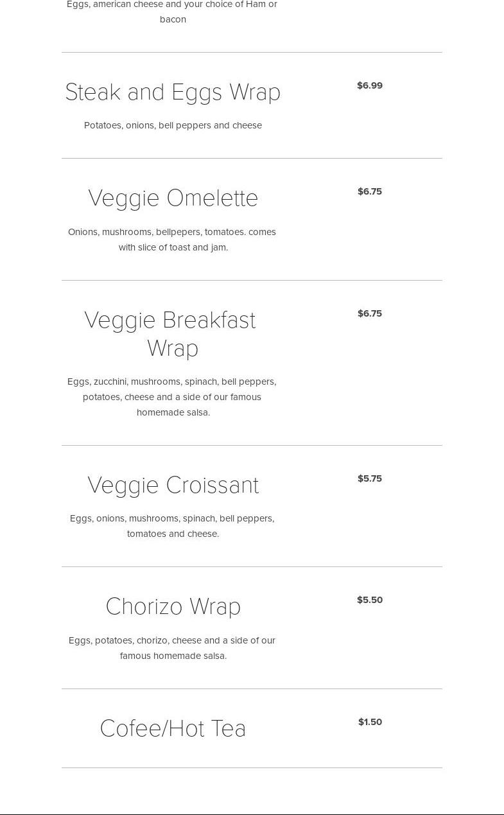Click the Veggie Croissant ingredients description
The height and width of the screenshot is (815, 504).
(172, 526)
